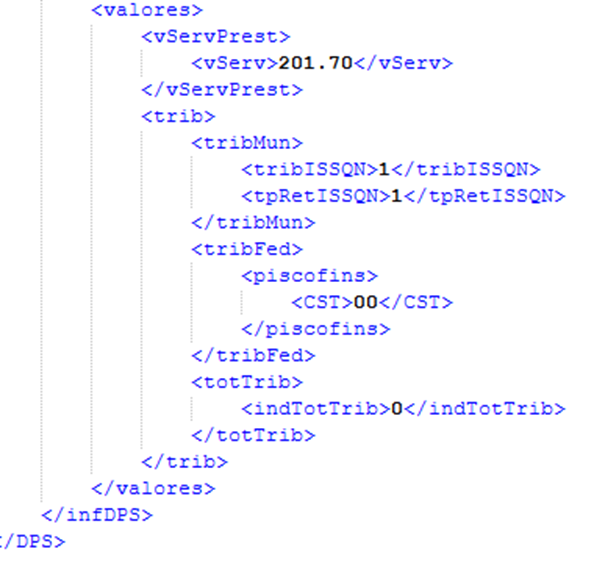Place cursor on opening trib tag
The width and height of the screenshot is (594, 563).
point(178,116)
